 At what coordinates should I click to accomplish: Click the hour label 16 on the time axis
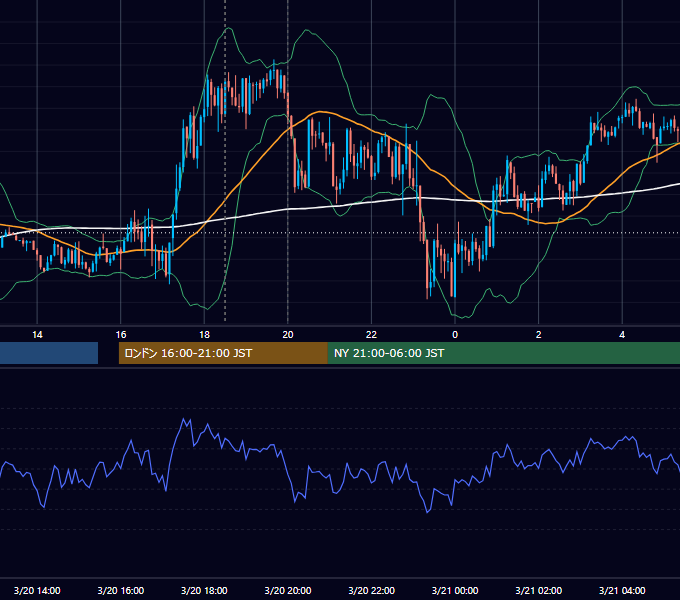click(x=121, y=335)
